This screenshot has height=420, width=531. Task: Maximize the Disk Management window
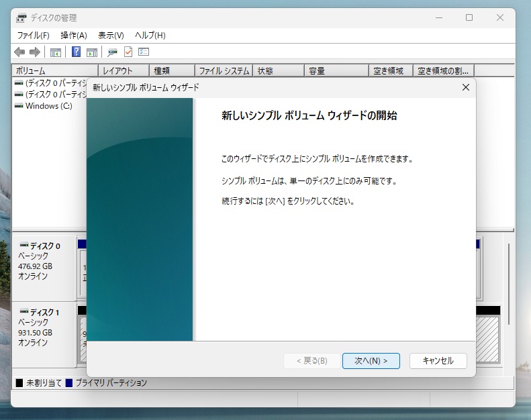[x=469, y=17]
